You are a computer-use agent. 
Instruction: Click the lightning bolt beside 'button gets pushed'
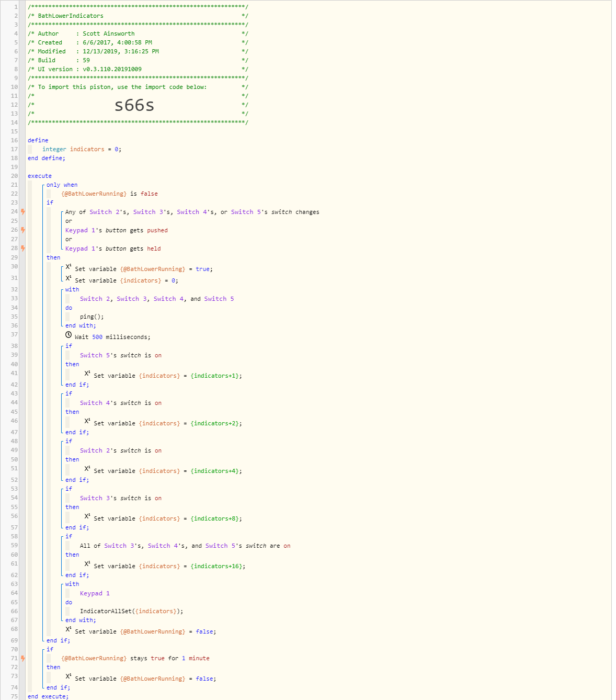point(22,230)
